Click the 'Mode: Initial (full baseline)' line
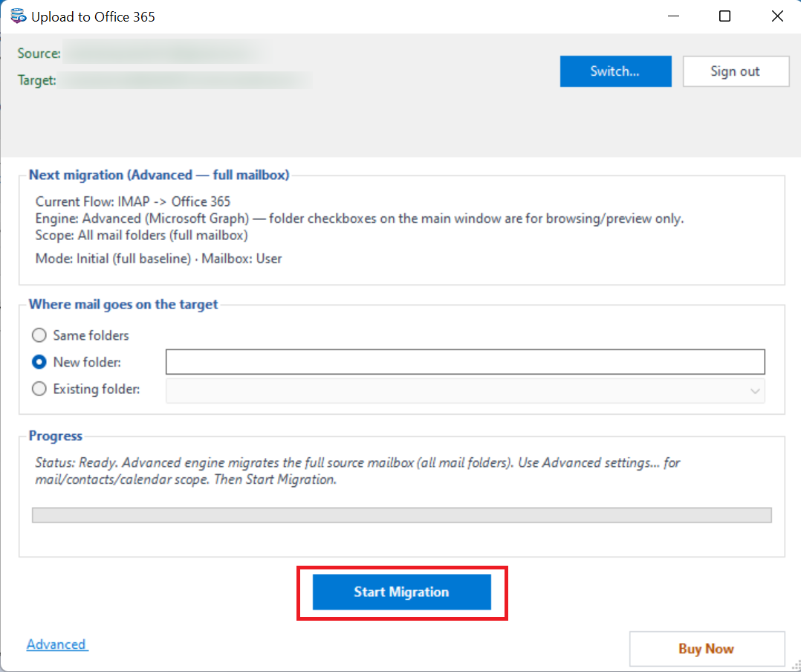The height and width of the screenshot is (672, 801). coord(158,259)
